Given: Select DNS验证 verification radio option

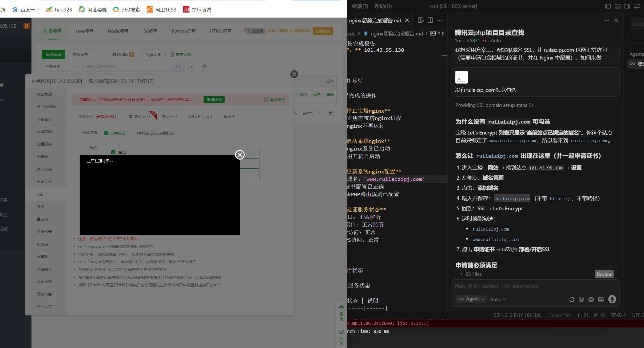Looking at the screenshot, I should (x=133, y=133).
